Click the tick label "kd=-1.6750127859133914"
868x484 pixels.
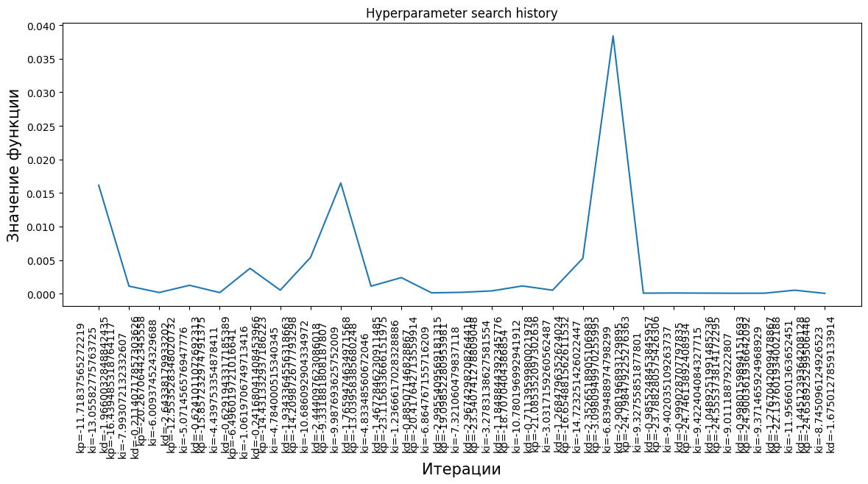pos(830,385)
